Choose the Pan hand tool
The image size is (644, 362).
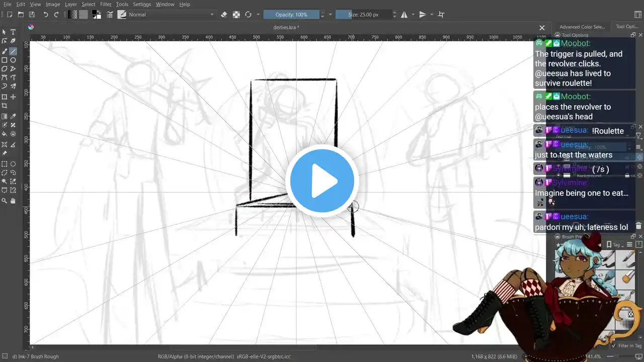(x=13, y=201)
